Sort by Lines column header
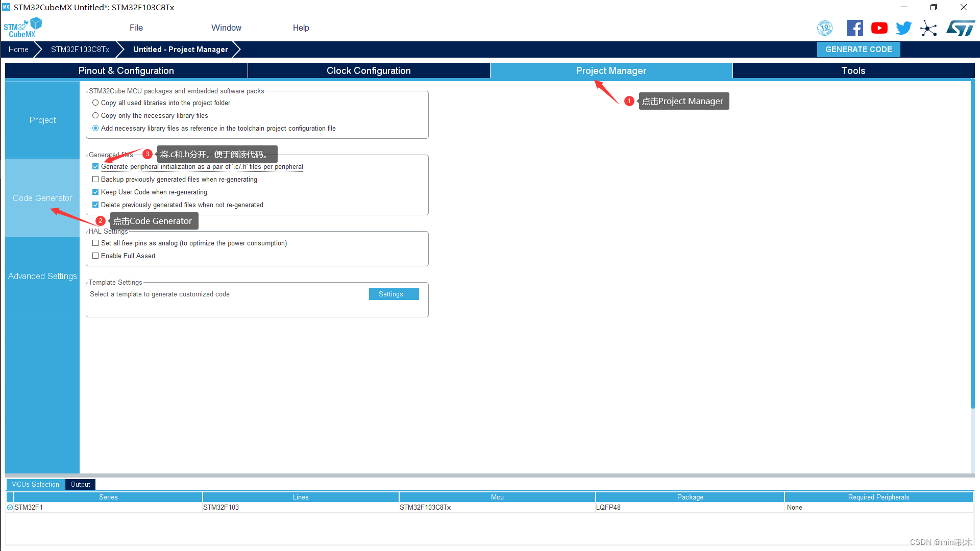 pos(301,497)
